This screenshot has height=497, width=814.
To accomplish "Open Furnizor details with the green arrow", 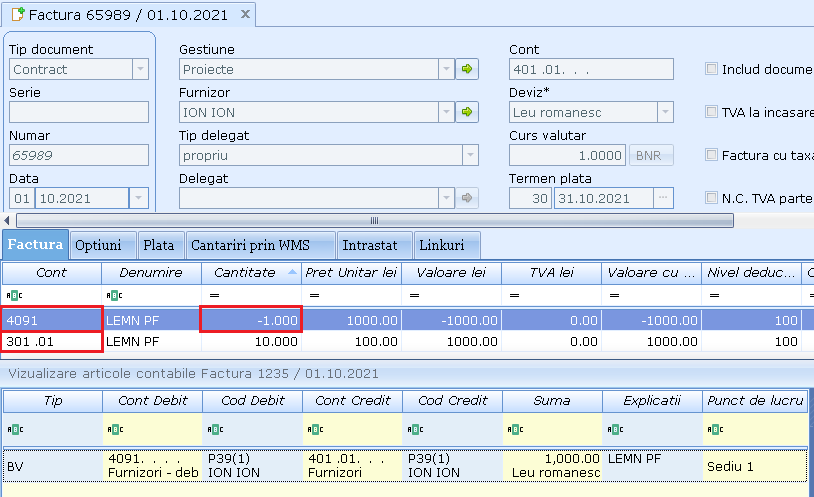I will click(467, 112).
